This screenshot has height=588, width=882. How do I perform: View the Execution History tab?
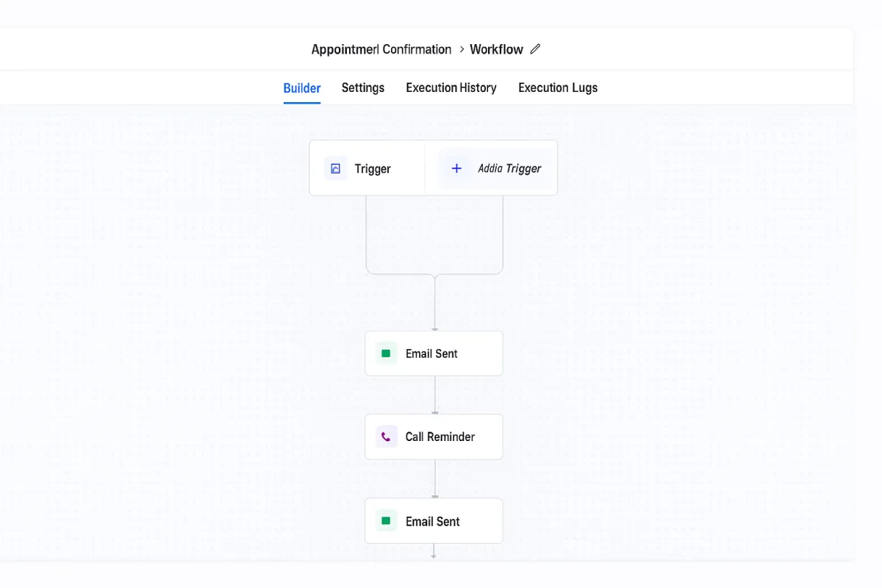(451, 88)
